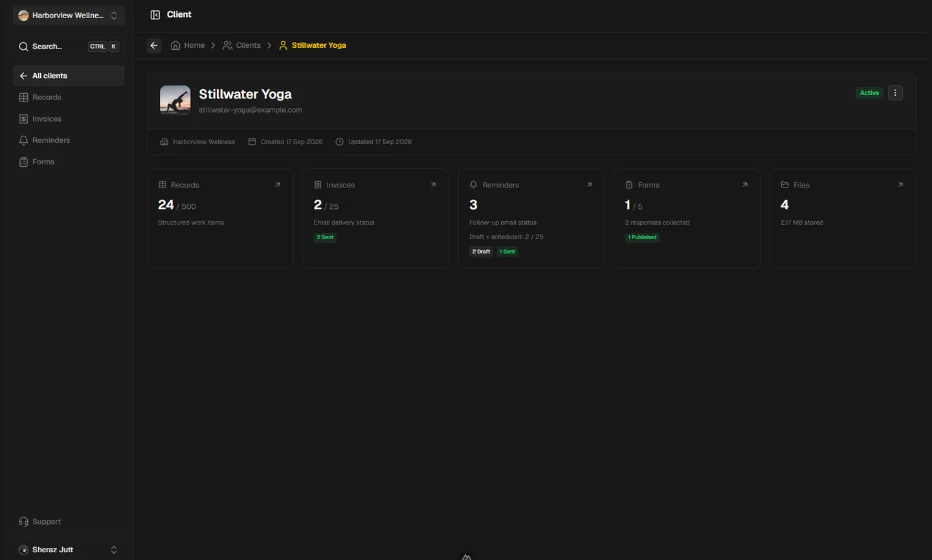Viewport: 932px width, 560px height.
Task: Click the Records table icon in sidebar
Action: point(23,98)
